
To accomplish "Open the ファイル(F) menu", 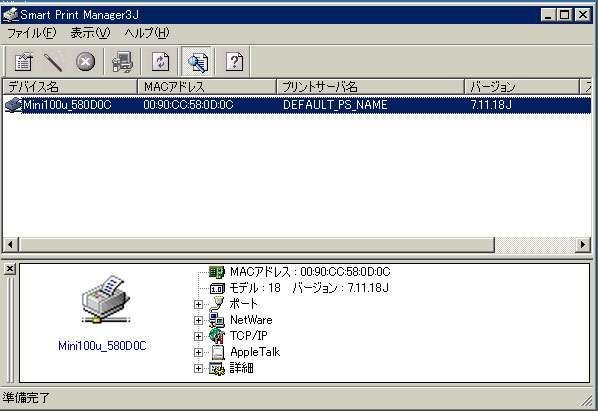I will click(32, 33).
